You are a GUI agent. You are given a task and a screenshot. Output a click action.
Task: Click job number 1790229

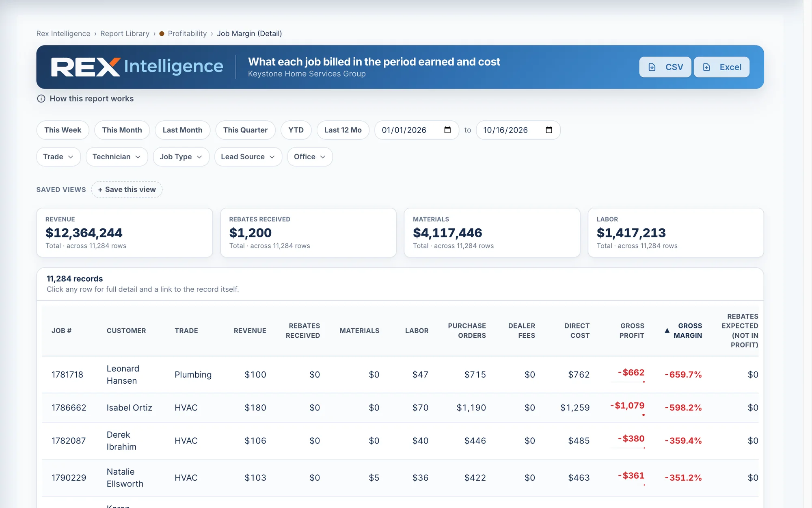69,478
